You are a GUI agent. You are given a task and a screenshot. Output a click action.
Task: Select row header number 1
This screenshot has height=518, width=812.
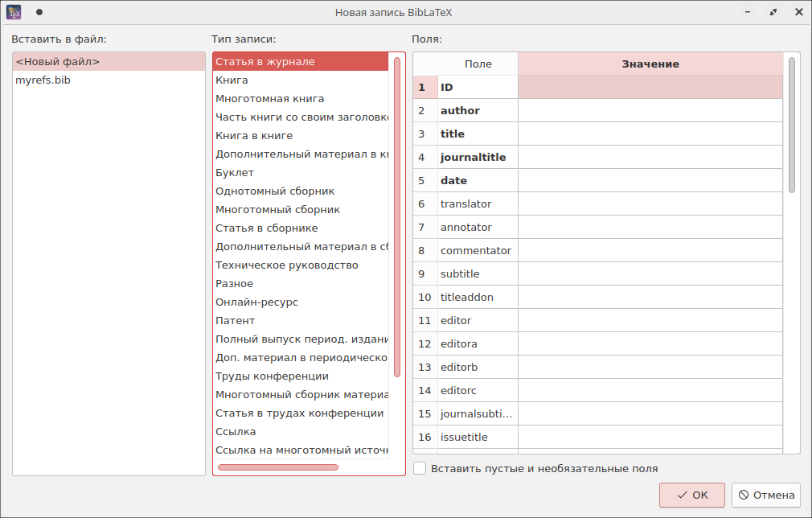point(425,87)
